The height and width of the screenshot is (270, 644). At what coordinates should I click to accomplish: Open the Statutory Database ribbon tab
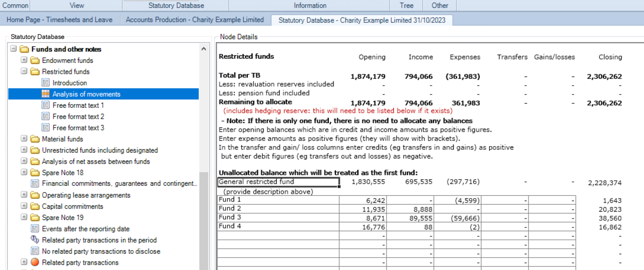[176, 6]
